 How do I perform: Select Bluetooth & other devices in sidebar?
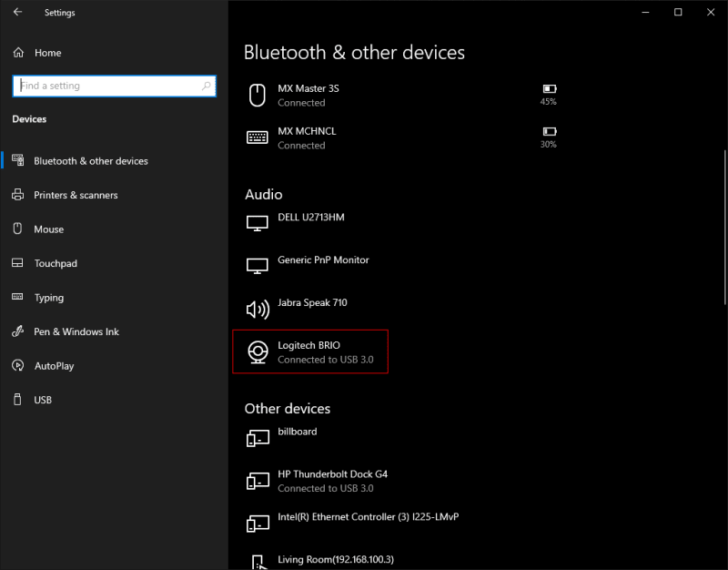pos(91,161)
